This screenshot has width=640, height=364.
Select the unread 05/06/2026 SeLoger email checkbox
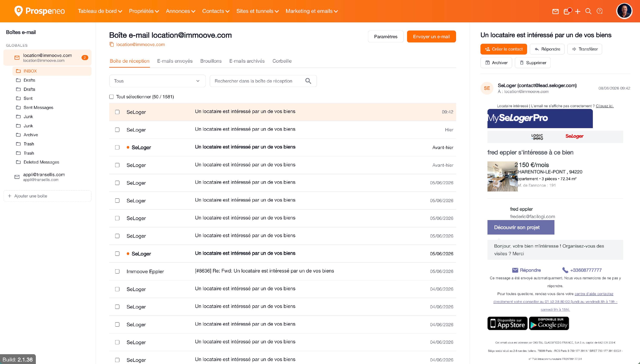click(117, 254)
